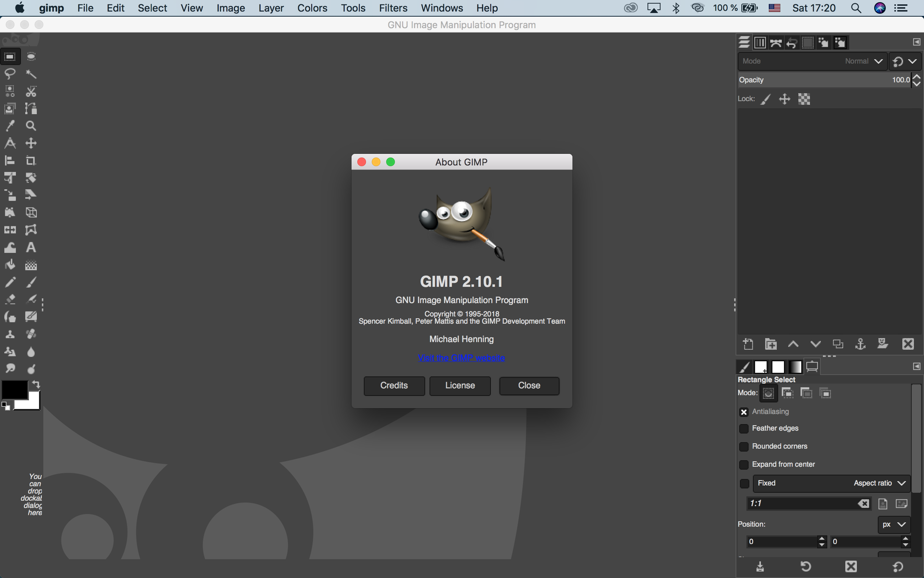This screenshot has width=924, height=578.
Task: Toggle Lock pixels brush icon
Action: click(766, 99)
